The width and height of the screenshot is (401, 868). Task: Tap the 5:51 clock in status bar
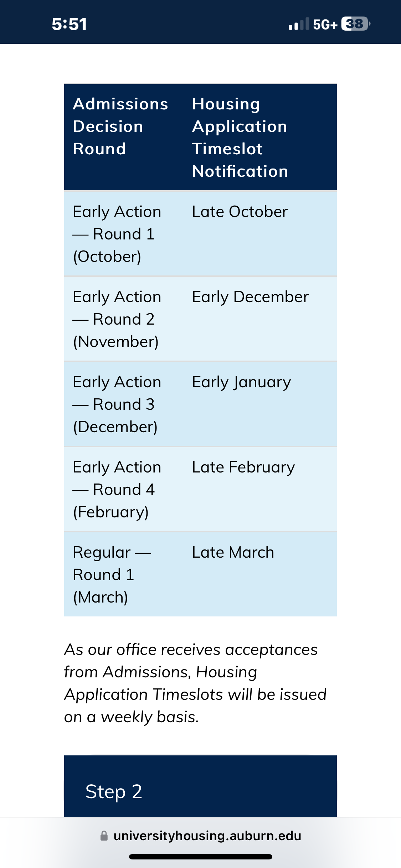69,24
